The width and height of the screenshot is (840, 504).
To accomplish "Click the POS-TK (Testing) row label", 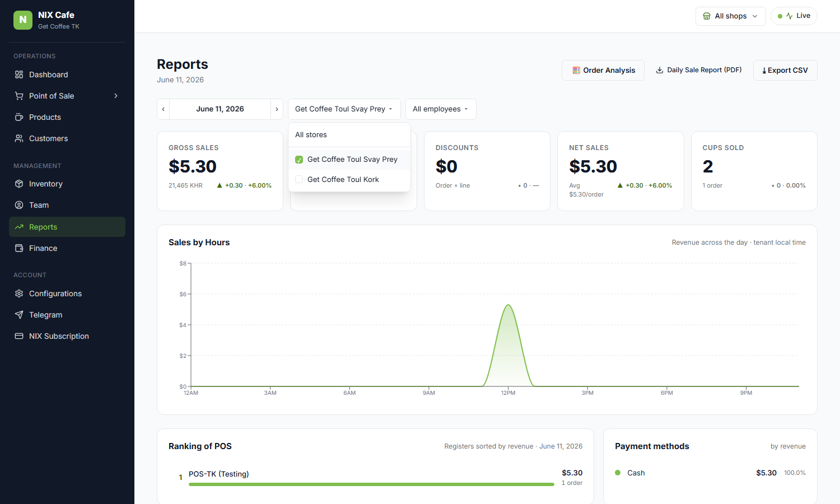I will [x=219, y=474].
